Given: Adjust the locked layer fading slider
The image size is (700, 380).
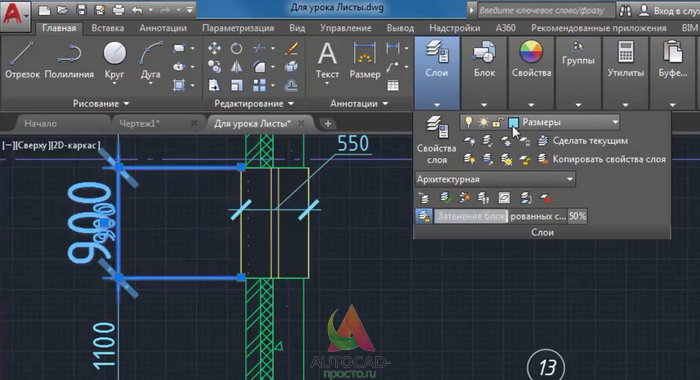Looking at the screenshot, I should pyautogui.click(x=500, y=216).
